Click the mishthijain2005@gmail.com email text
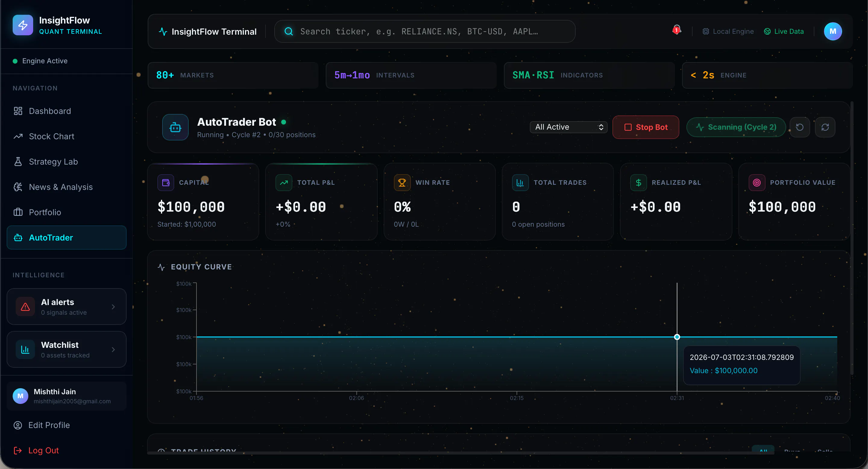The width and height of the screenshot is (868, 469). [72, 401]
